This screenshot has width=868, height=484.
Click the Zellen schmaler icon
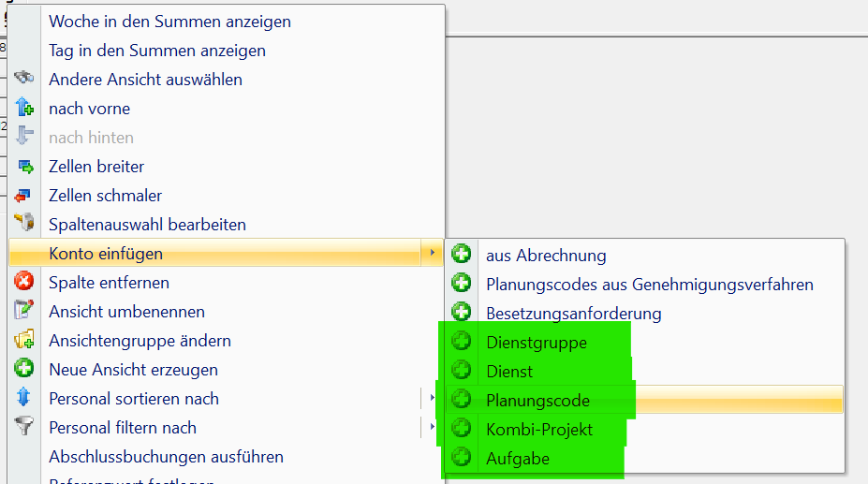[24, 196]
